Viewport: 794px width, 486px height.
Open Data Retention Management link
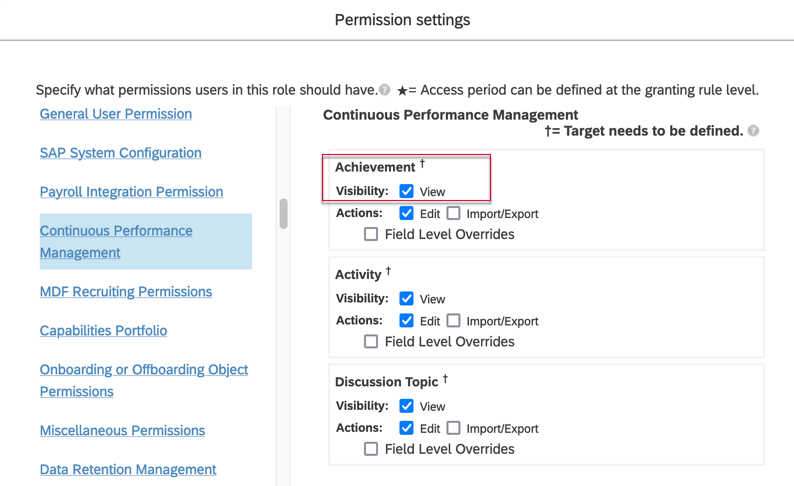tap(128, 470)
